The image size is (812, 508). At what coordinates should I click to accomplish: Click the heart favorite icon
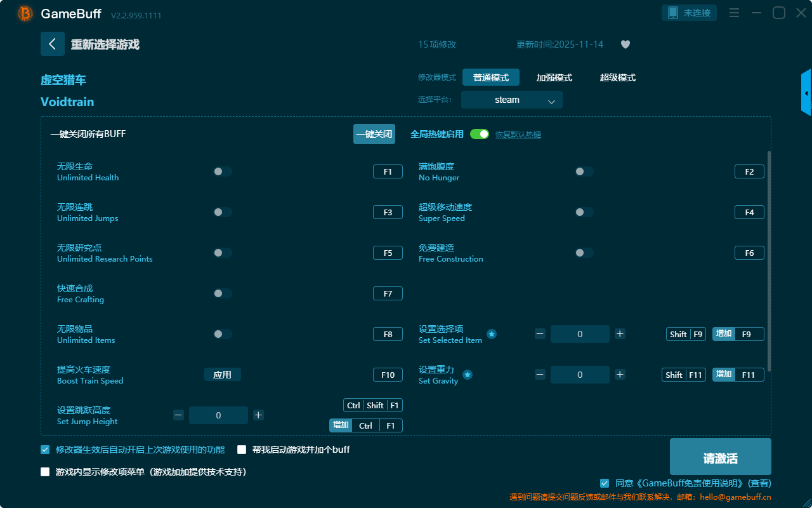tap(625, 44)
